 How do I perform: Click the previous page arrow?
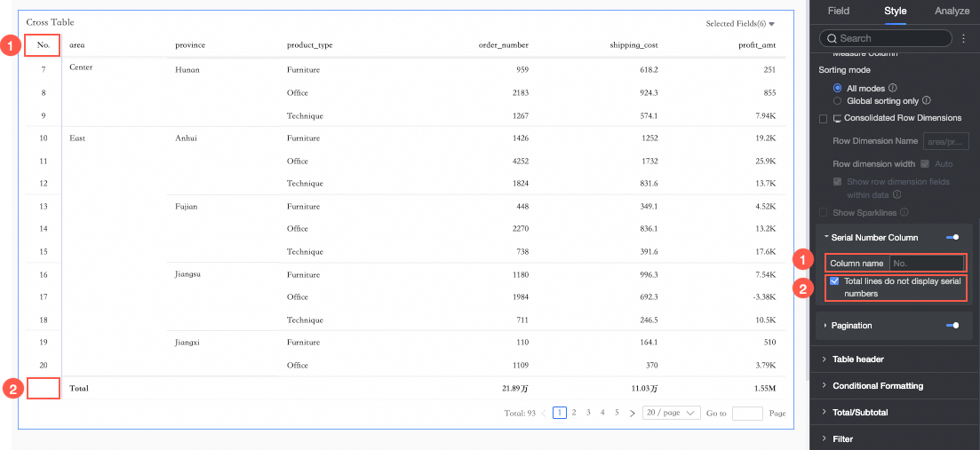tap(543, 413)
